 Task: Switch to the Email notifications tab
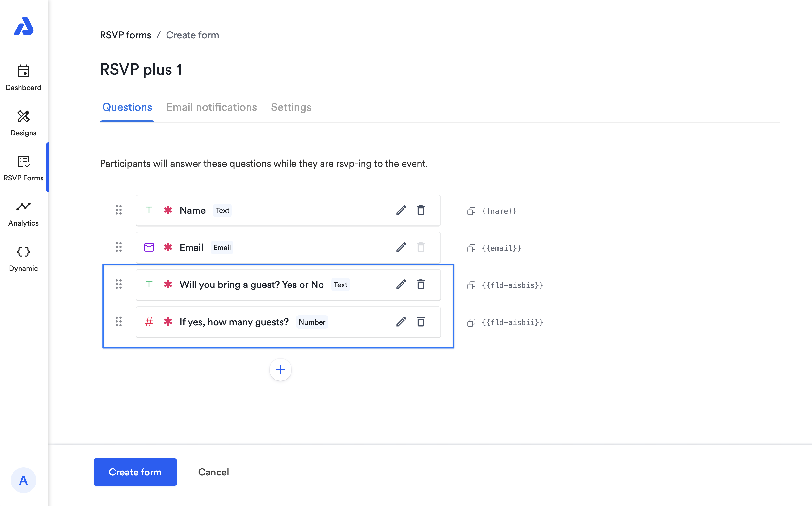click(211, 107)
